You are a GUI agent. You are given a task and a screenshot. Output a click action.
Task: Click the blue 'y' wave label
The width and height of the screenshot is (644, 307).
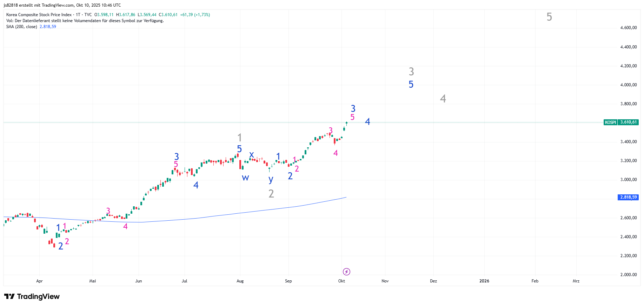[x=271, y=179]
